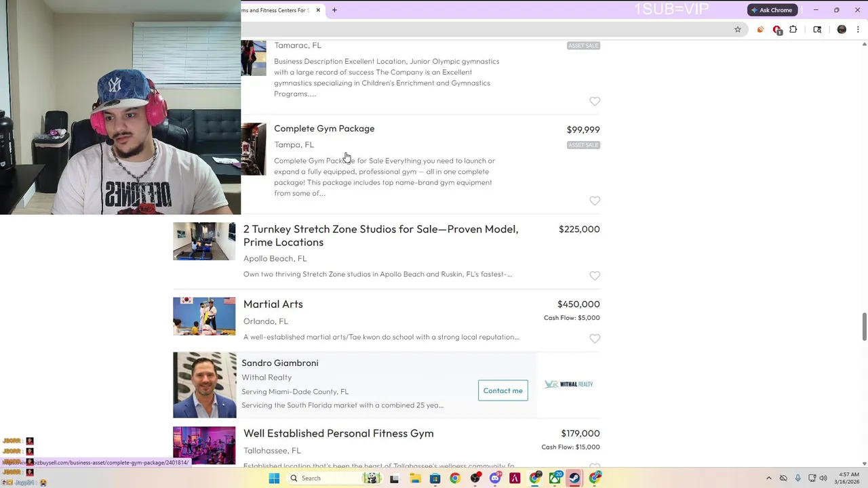
Task: Open the tab search side panel icon
Action: coord(817,29)
